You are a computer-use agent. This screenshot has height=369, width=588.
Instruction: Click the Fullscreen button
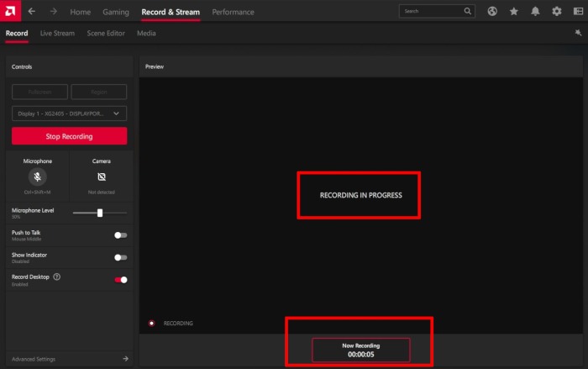(x=39, y=92)
